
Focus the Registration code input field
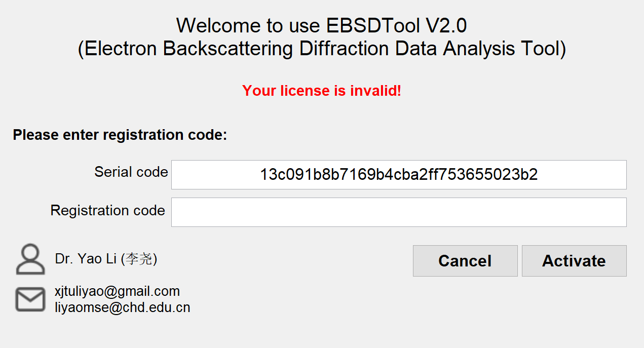(x=399, y=212)
